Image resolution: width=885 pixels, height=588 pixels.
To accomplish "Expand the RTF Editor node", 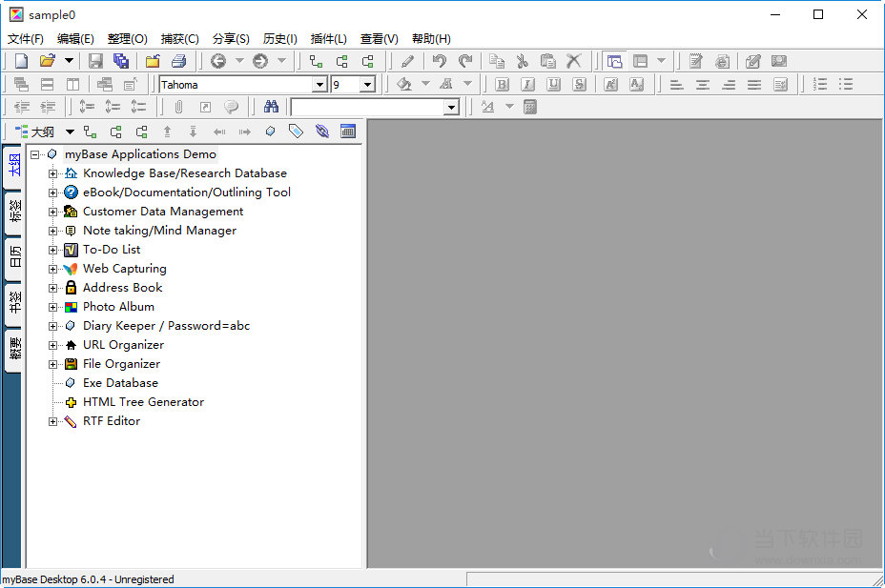I will tap(52, 421).
